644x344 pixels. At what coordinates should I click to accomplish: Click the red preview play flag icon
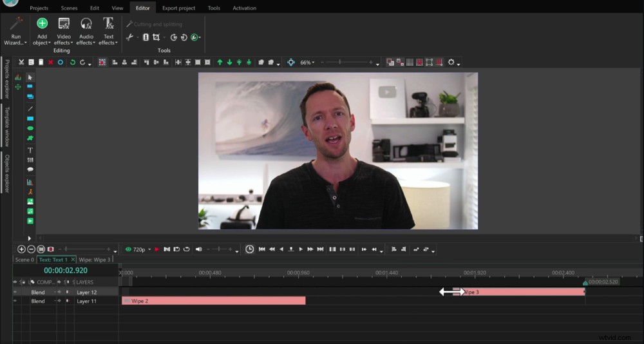pos(157,249)
